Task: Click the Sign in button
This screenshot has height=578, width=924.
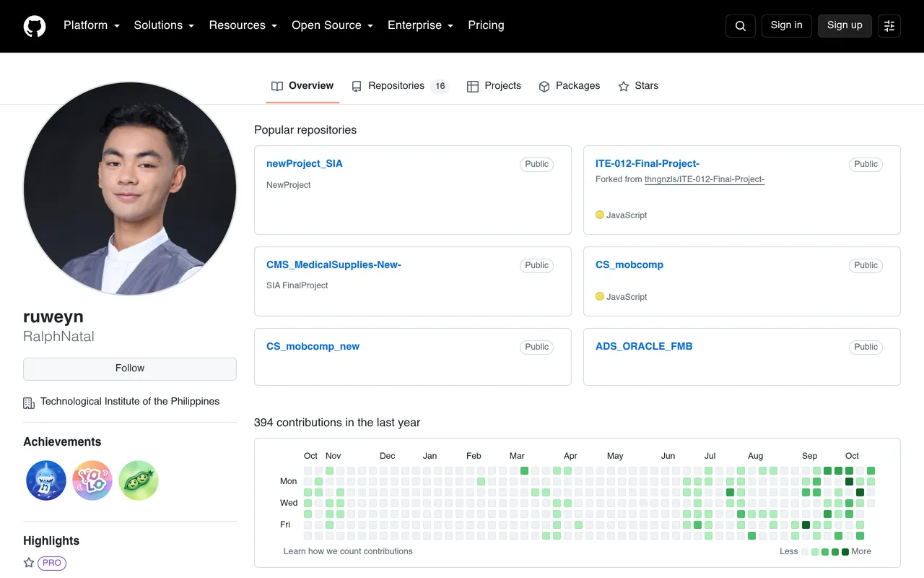Action: tap(786, 25)
